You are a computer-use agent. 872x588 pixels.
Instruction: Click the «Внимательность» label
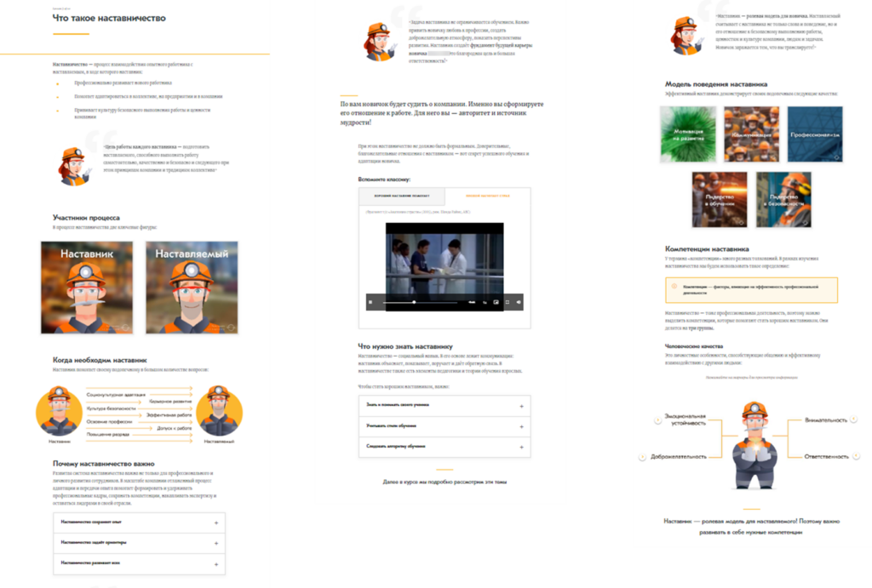pyautogui.click(x=826, y=420)
